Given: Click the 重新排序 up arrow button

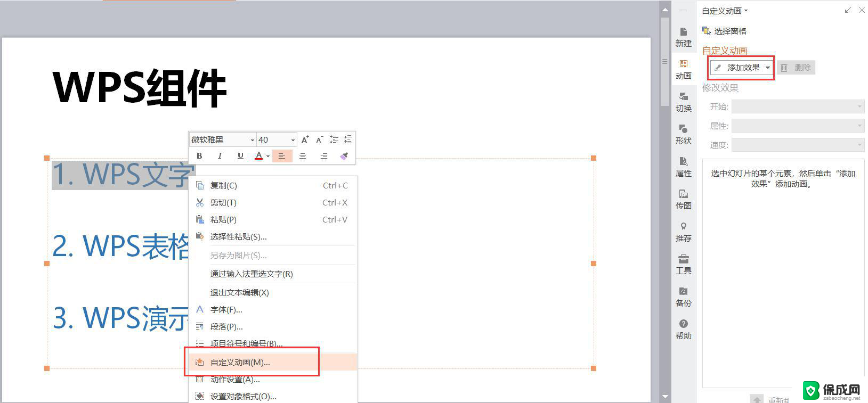Looking at the screenshot, I should coord(757,399).
